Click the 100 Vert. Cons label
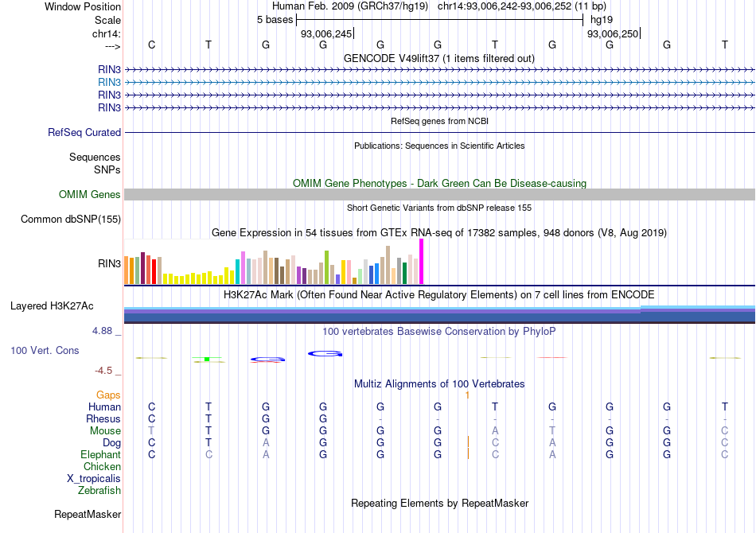756x533 pixels. click(x=45, y=350)
